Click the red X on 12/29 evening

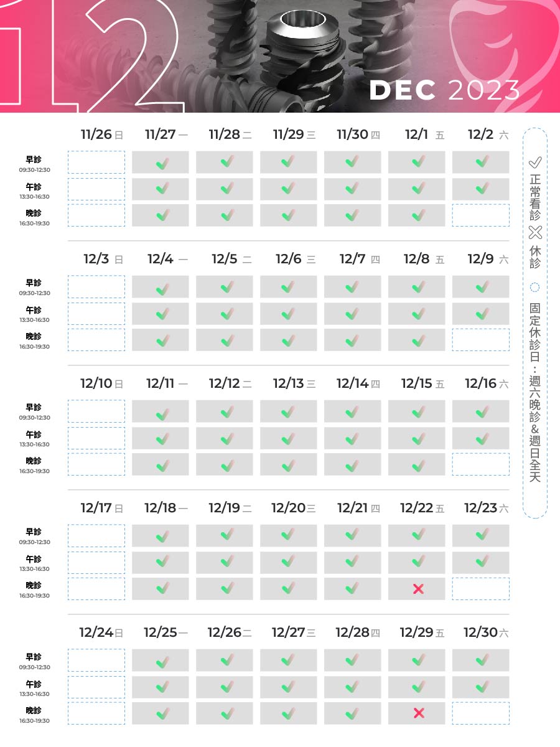point(418,713)
